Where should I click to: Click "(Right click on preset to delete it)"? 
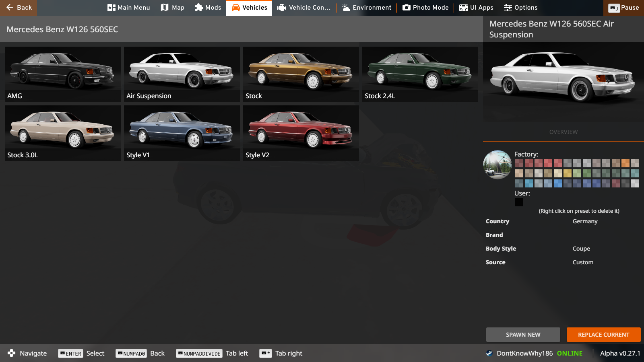tap(579, 211)
